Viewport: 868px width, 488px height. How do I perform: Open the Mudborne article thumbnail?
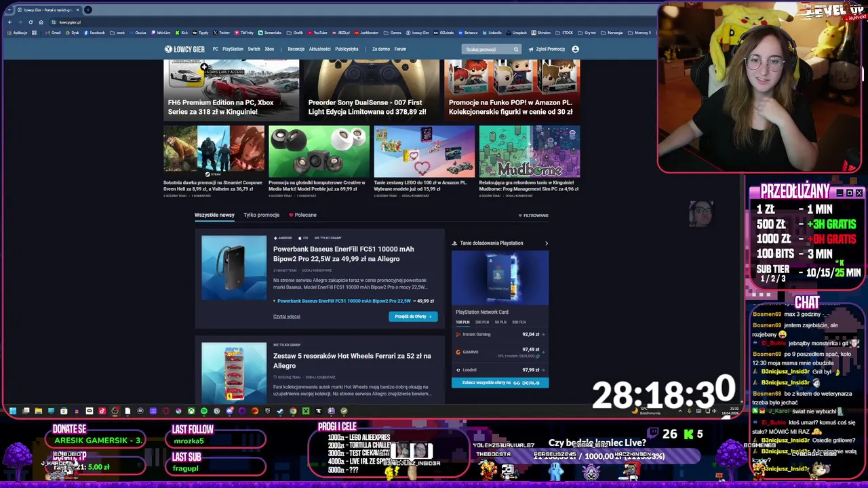click(530, 151)
